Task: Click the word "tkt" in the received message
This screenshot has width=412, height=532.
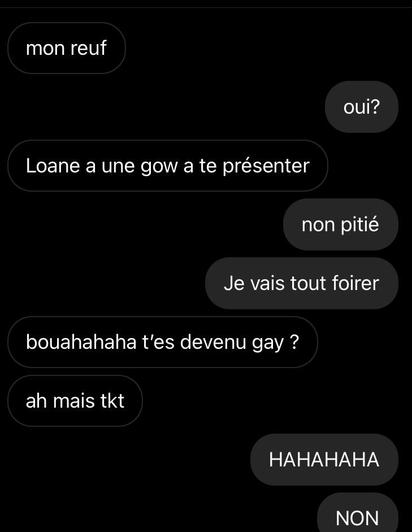Action: click(x=112, y=401)
